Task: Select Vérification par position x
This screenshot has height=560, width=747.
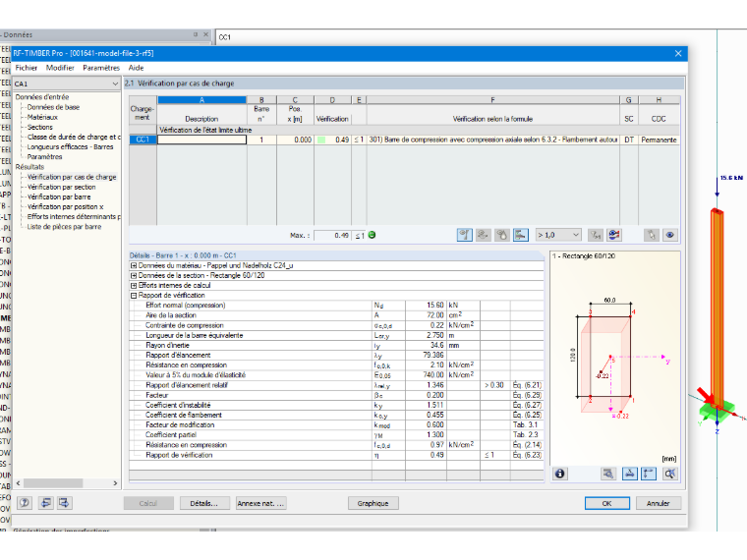Action: (x=65, y=207)
